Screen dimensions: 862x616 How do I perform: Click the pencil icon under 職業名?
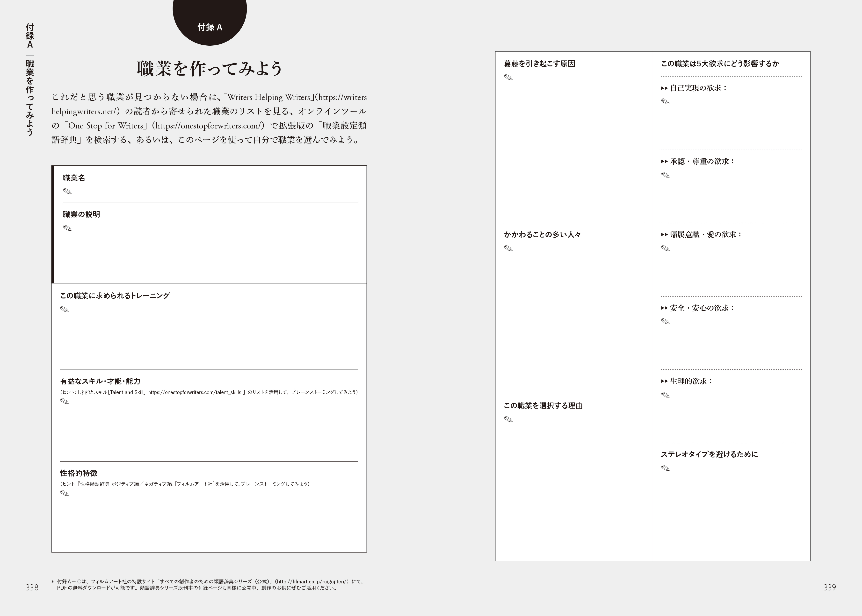67,191
